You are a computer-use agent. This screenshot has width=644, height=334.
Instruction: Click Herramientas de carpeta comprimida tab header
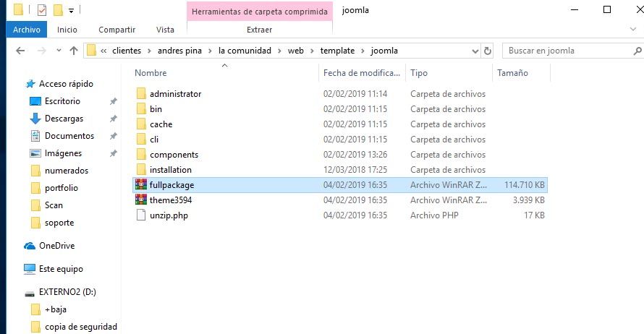point(260,11)
